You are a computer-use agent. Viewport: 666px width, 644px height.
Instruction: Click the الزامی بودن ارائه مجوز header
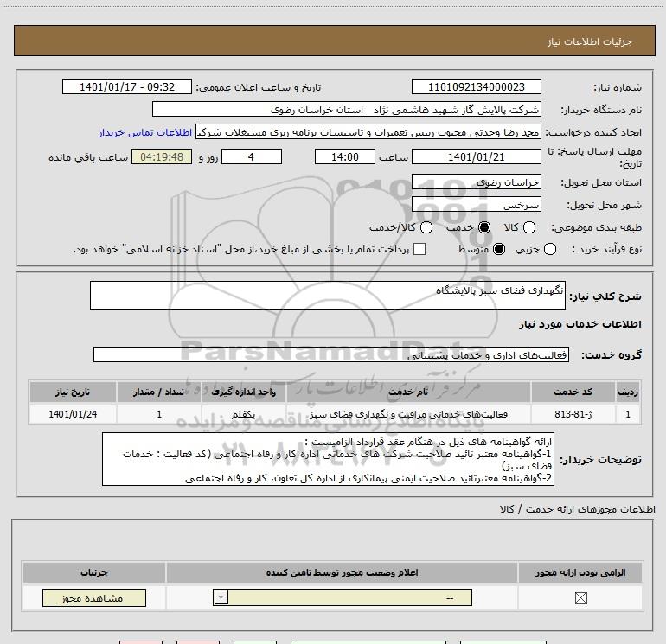pyautogui.click(x=580, y=572)
